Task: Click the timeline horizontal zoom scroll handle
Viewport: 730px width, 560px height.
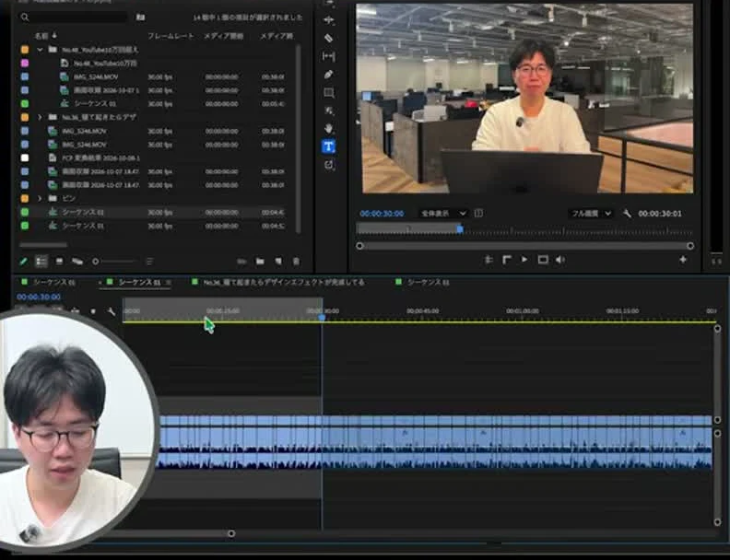Action: pyautogui.click(x=231, y=533)
